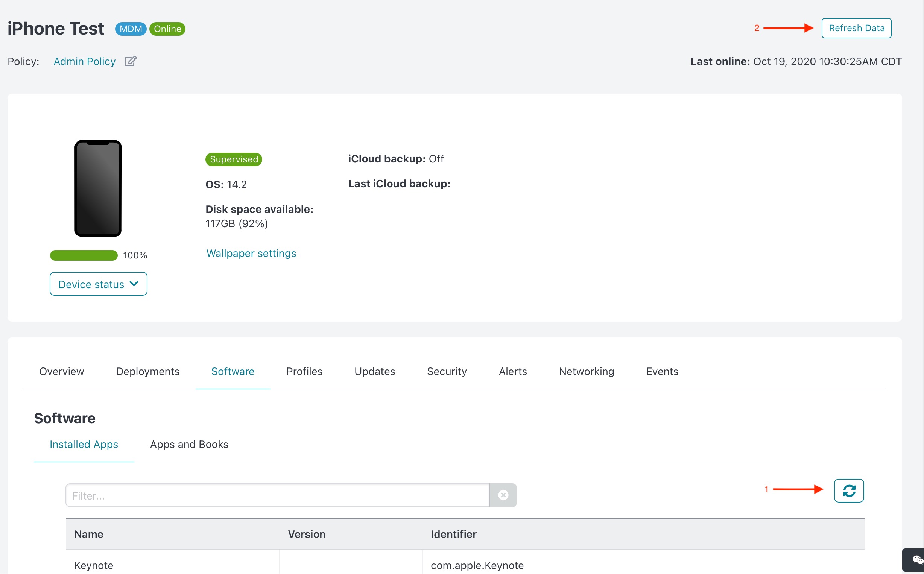The image size is (924, 574).
Task: Select the Installed Apps sub-tab
Action: click(x=84, y=444)
